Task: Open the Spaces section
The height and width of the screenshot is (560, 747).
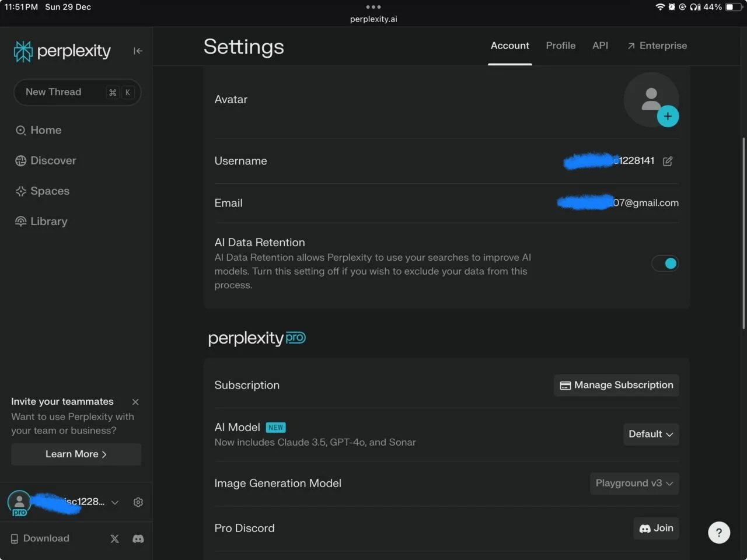Action: pyautogui.click(x=42, y=191)
